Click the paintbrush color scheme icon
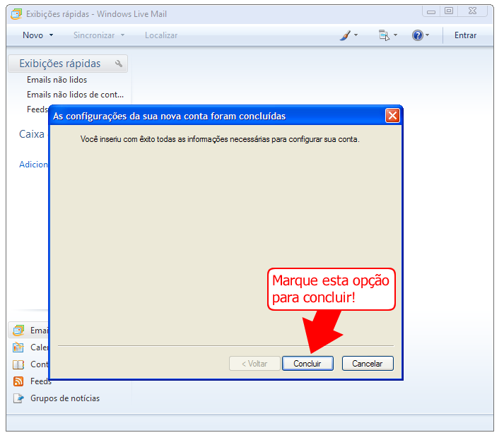Image resolution: width=504 pixels, height=440 pixels. click(x=346, y=35)
